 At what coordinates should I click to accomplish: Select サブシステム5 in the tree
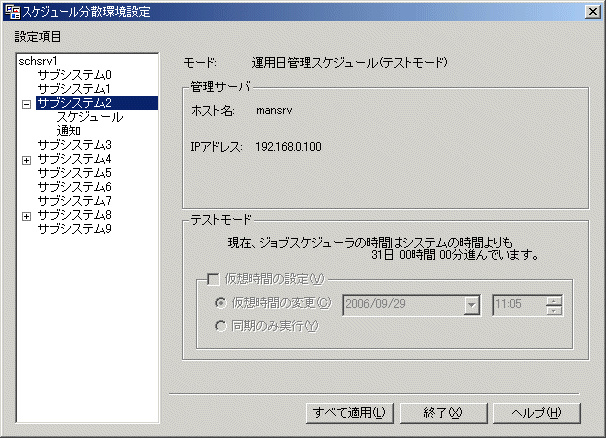[x=75, y=173]
